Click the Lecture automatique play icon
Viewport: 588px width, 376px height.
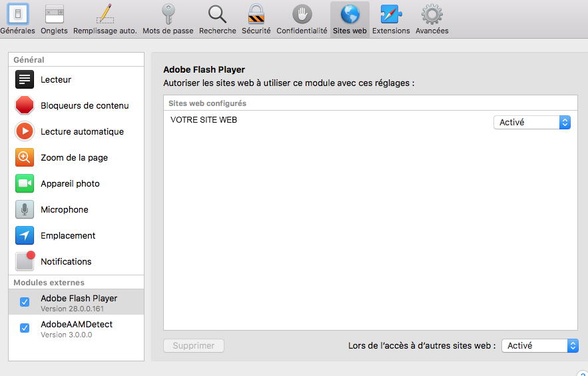25,131
